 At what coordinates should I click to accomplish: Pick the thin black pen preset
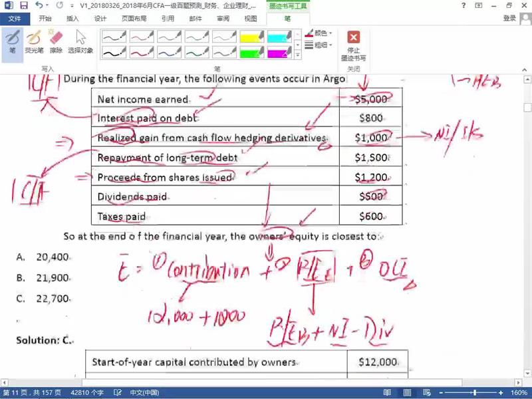tap(114, 37)
